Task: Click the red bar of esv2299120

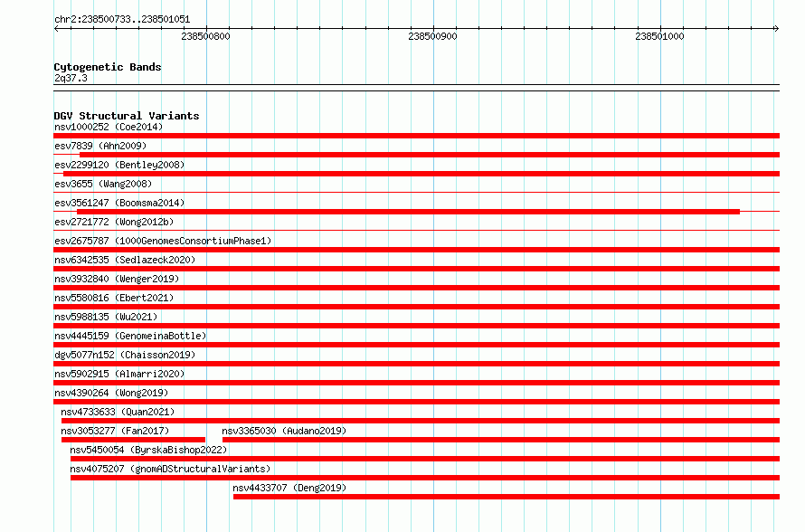Action: [x=421, y=174]
